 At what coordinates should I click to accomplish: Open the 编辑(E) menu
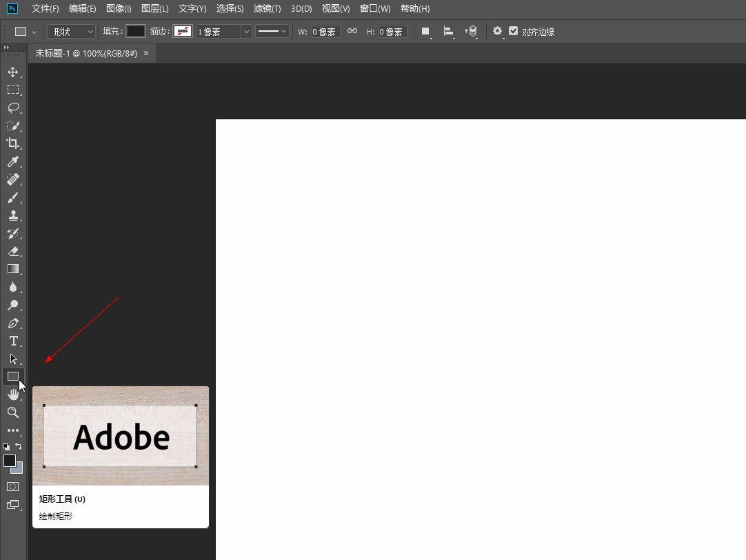[x=82, y=8]
